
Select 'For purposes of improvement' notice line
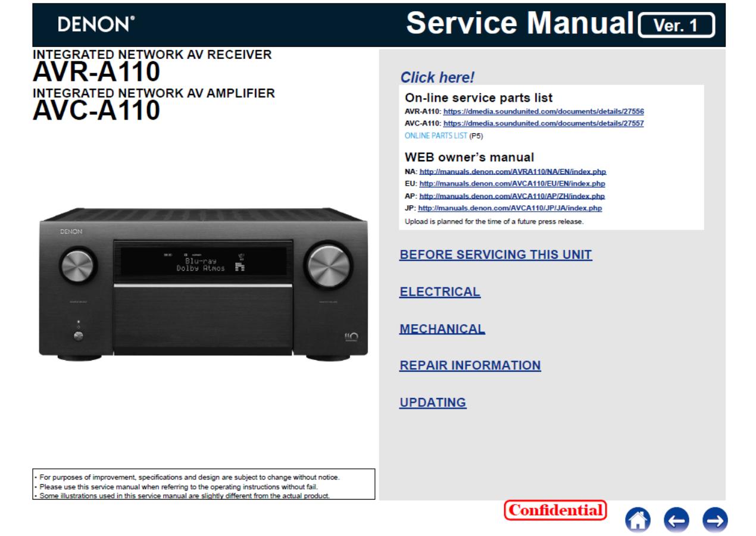187,478
